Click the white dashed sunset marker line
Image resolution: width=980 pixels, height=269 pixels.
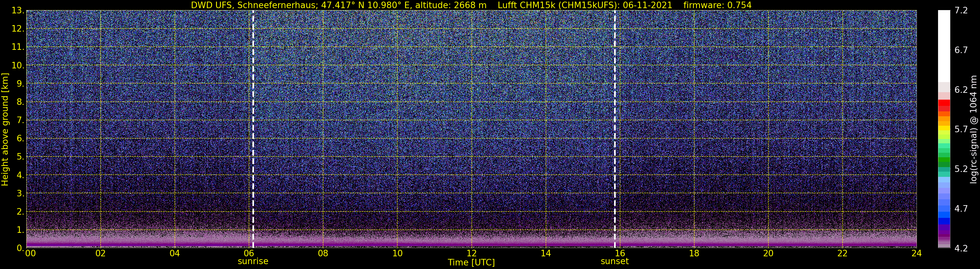pyautogui.click(x=614, y=129)
